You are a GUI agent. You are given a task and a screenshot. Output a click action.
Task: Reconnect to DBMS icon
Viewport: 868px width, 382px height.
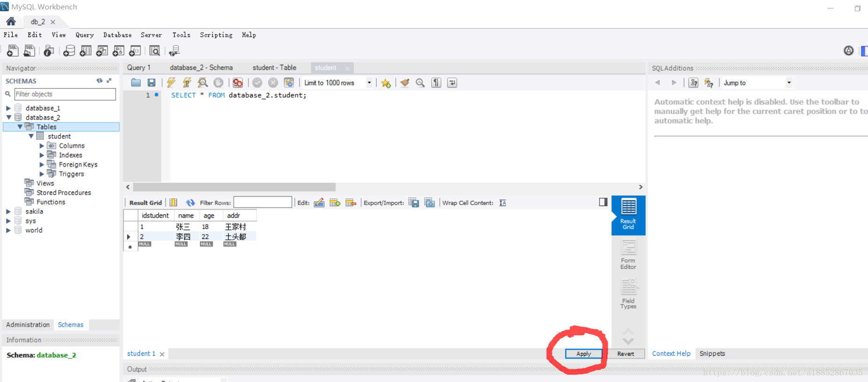[174, 51]
